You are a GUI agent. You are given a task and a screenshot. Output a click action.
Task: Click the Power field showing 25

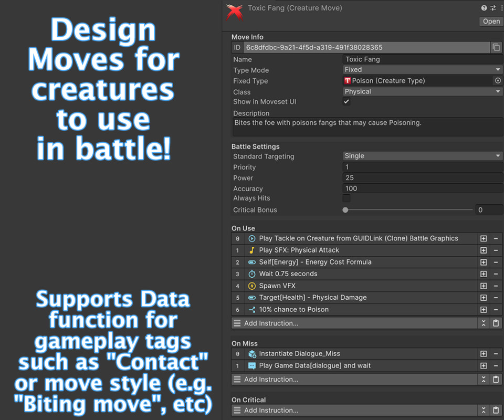[x=422, y=177]
